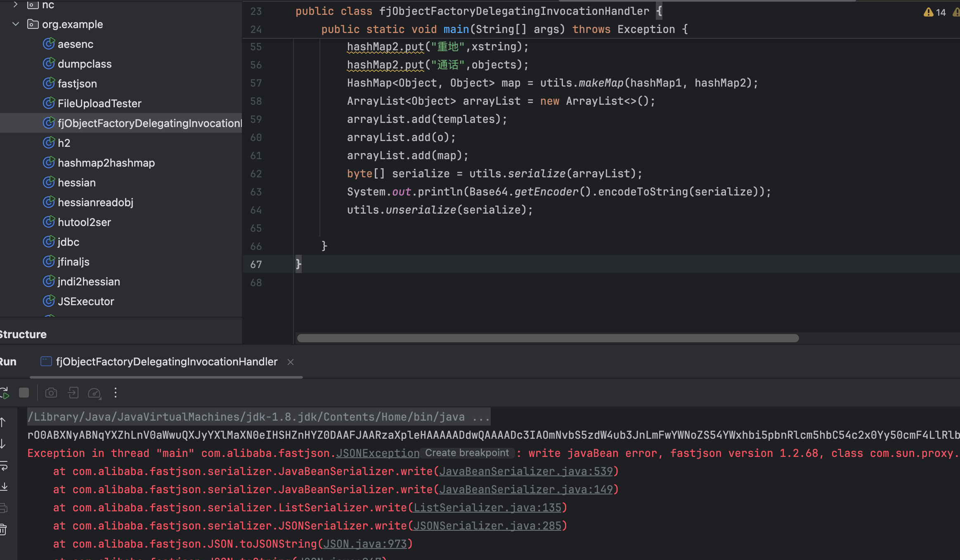The height and width of the screenshot is (560, 960).
Task: Rerun the program from Run toolbar
Action: click(x=4, y=393)
